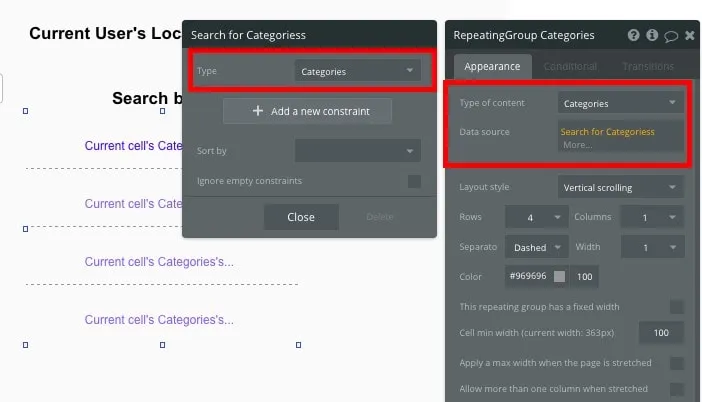Screen dimensions: 702x402
Task: Switch to the Transitions tab
Action: point(647,66)
